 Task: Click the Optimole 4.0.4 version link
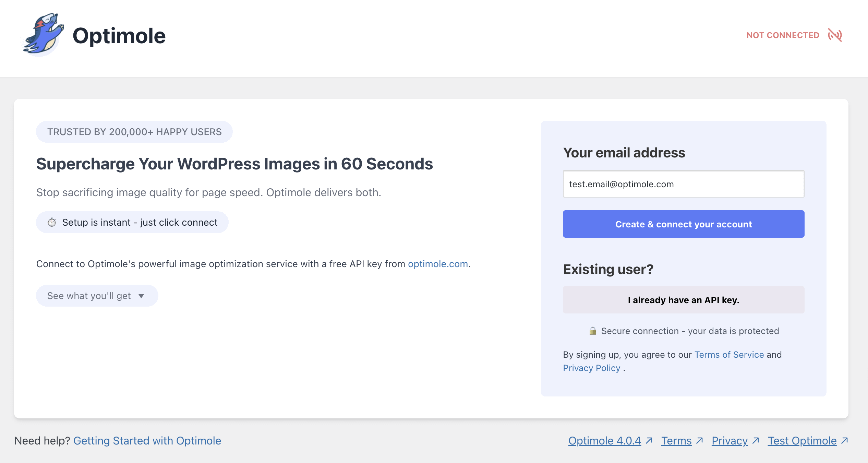[x=604, y=441]
